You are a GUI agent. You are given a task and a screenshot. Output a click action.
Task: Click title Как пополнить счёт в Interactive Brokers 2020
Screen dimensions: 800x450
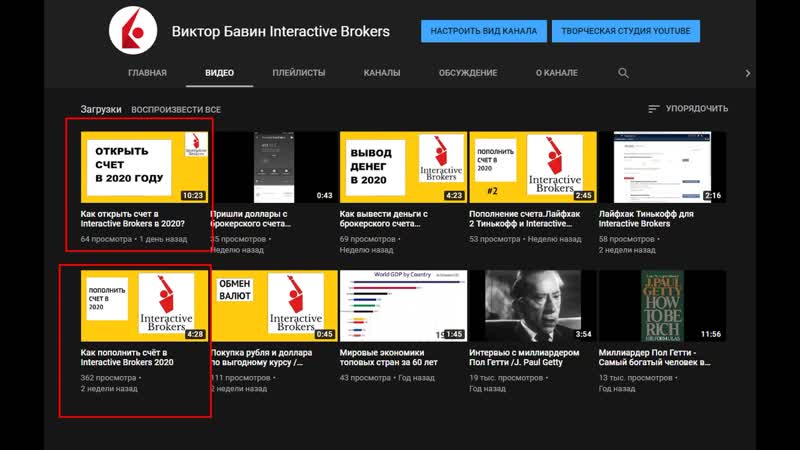tap(127, 358)
